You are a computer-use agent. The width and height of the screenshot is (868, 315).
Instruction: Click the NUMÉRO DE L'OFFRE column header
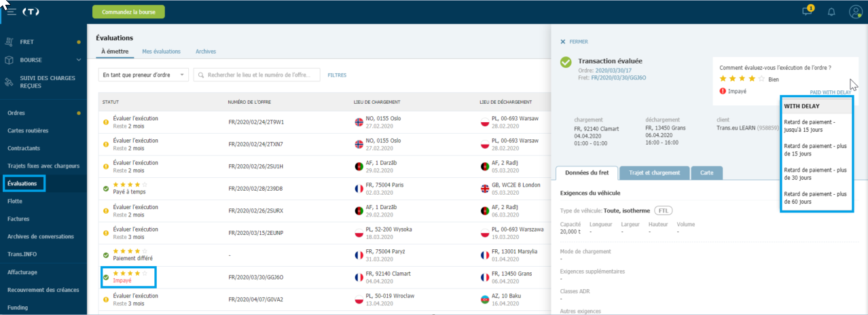[250, 102]
